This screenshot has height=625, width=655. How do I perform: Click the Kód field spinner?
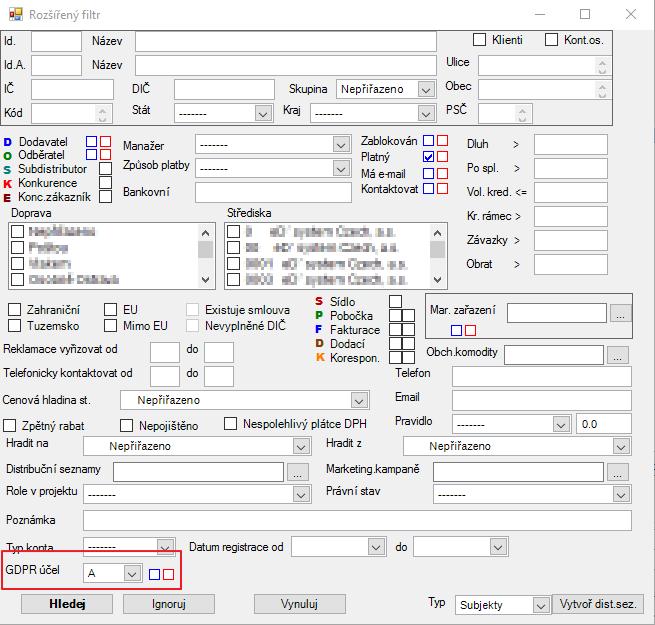pyautogui.click(x=102, y=114)
